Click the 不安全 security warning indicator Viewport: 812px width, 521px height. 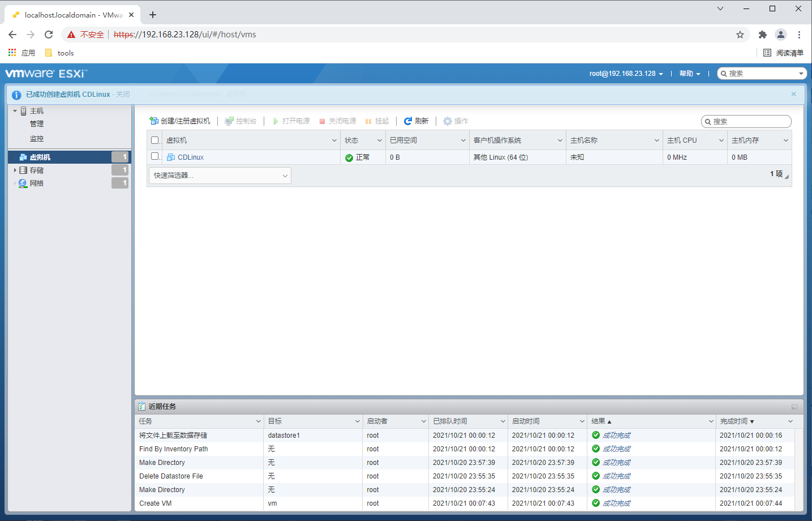(x=85, y=35)
